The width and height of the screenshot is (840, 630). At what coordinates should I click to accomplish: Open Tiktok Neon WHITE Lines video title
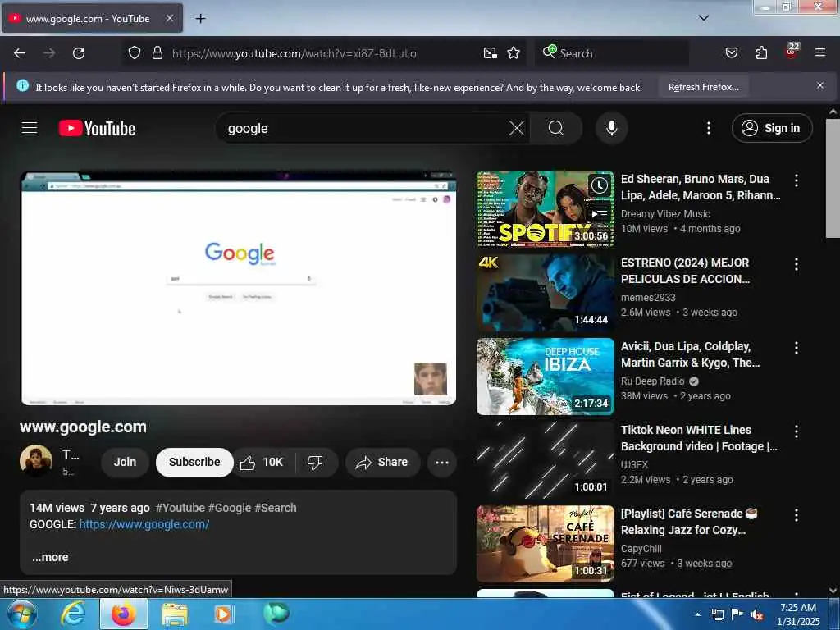[x=699, y=438]
